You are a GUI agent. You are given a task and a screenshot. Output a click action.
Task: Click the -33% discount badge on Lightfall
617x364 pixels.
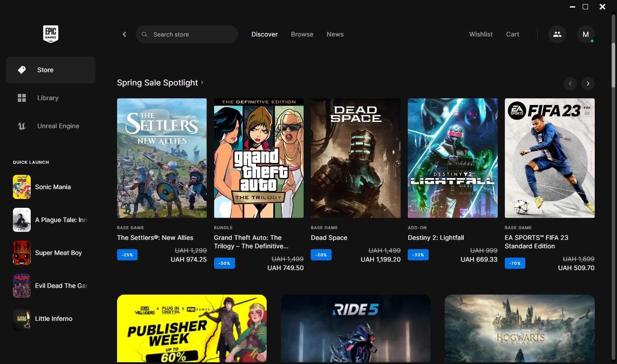(x=418, y=255)
